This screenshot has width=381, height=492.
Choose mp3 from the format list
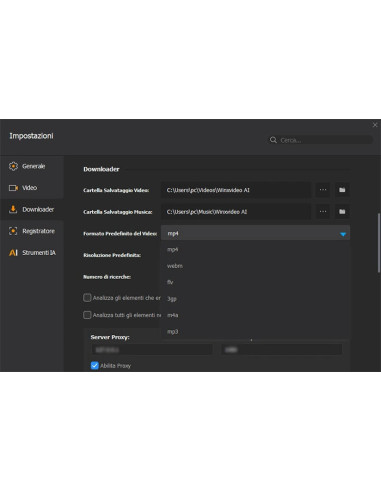pyautogui.click(x=255, y=331)
